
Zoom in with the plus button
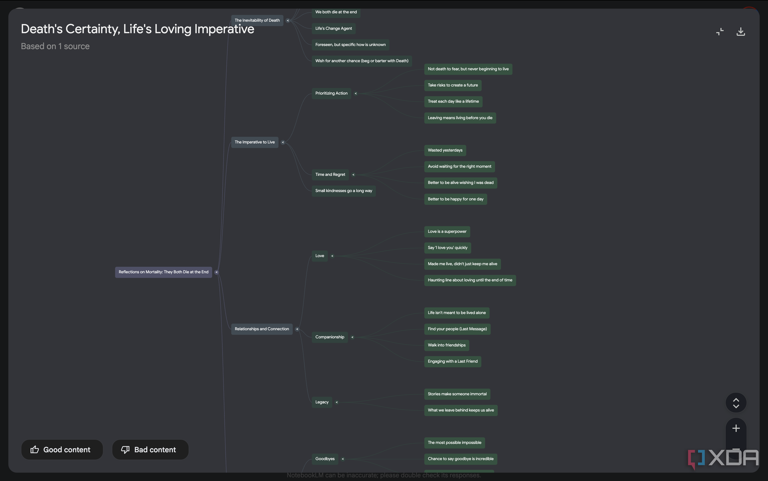pos(736,428)
